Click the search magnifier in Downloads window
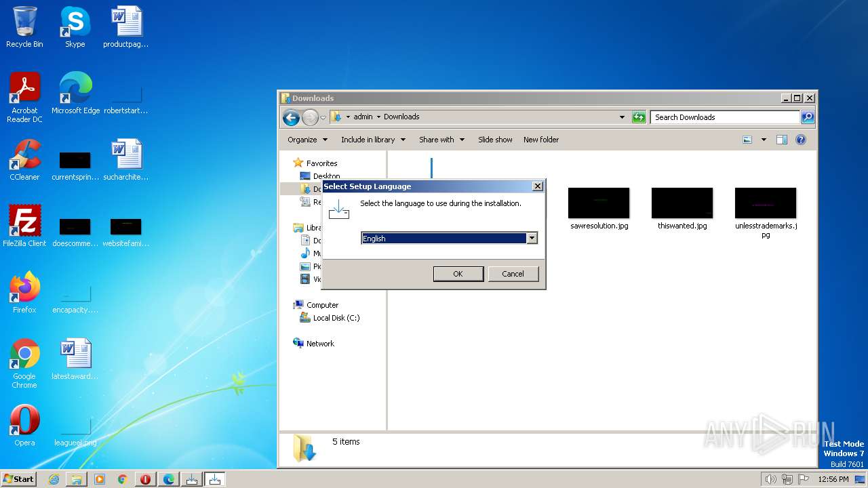This screenshot has height=488, width=868. (808, 117)
